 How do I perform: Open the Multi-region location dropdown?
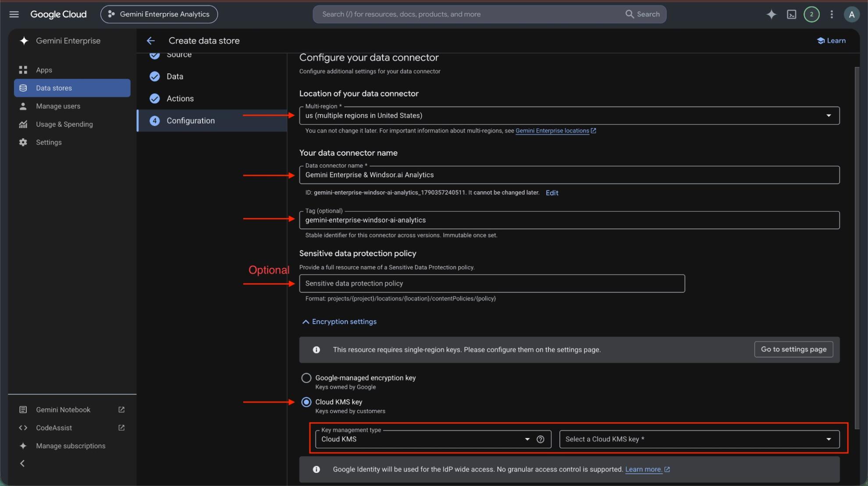pos(569,115)
